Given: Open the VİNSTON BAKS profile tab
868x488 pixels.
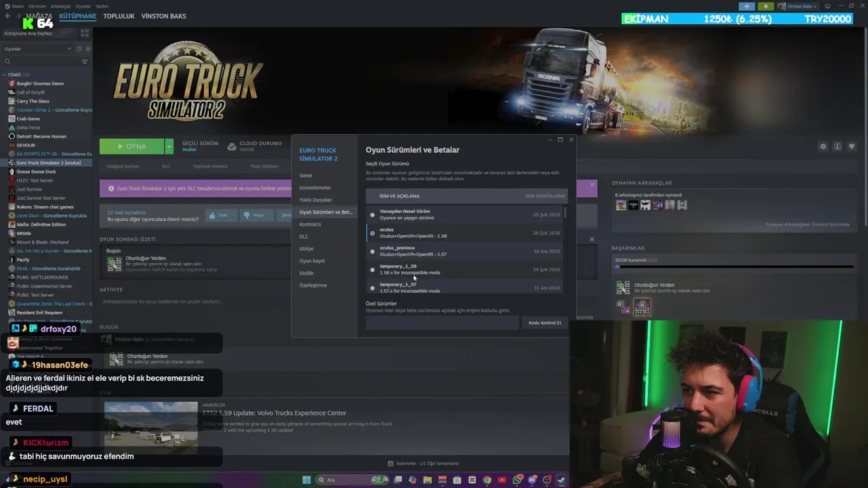Looking at the screenshot, I should point(163,16).
